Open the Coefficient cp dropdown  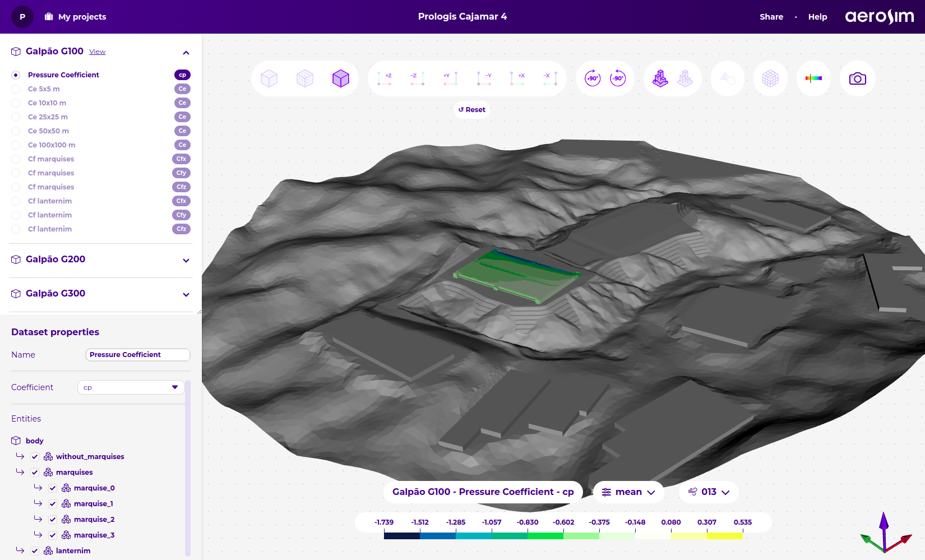click(131, 387)
